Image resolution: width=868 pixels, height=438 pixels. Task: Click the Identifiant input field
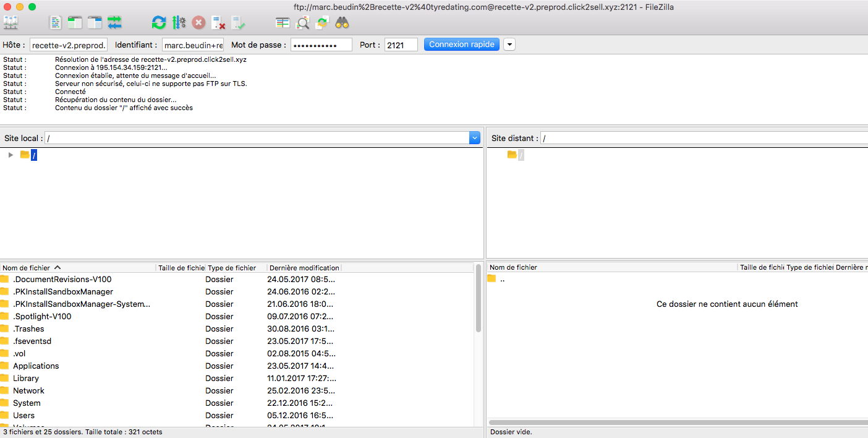(193, 45)
